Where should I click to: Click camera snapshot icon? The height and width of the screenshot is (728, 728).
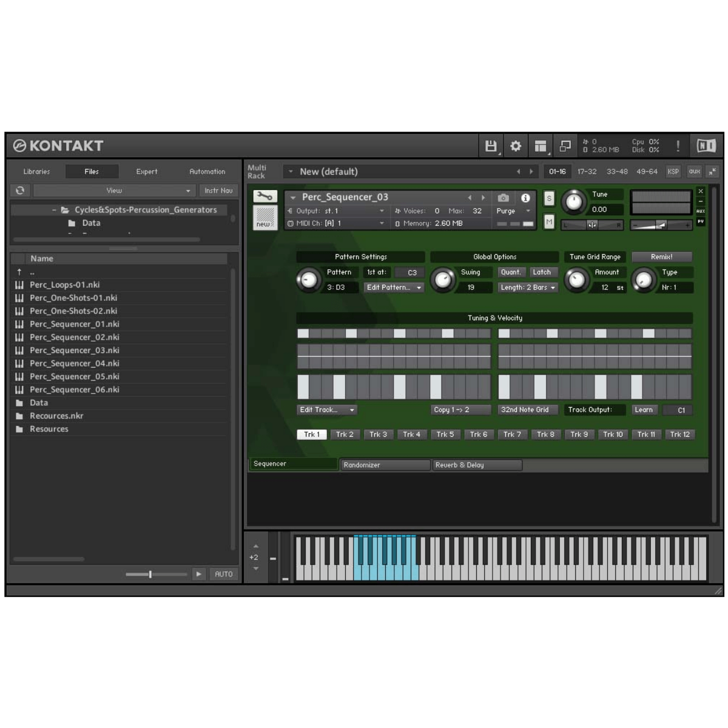503,198
